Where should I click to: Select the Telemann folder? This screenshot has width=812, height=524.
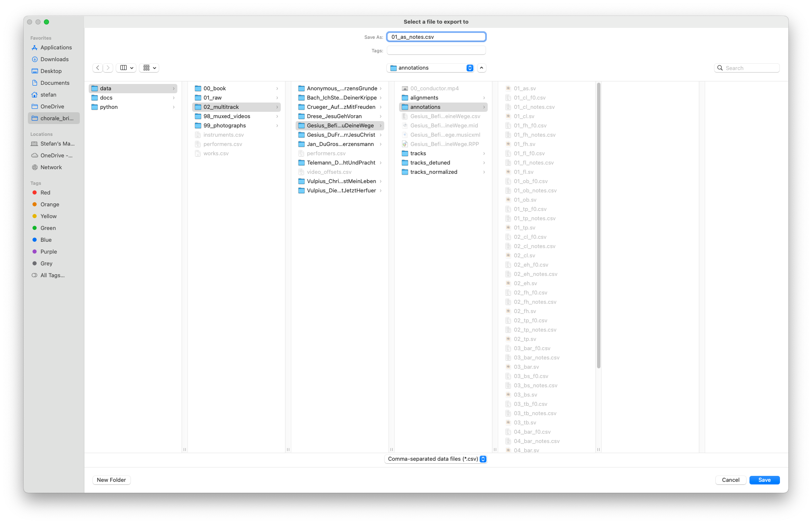(x=340, y=163)
